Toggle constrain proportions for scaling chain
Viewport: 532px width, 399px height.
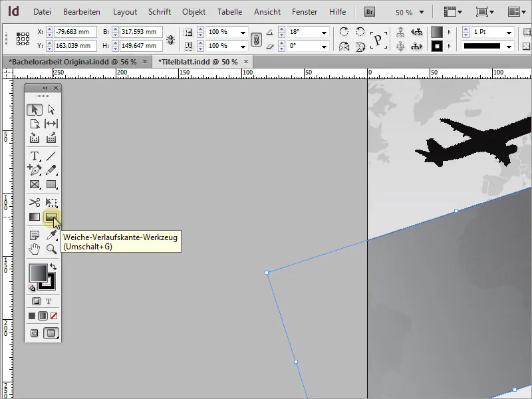coord(256,39)
